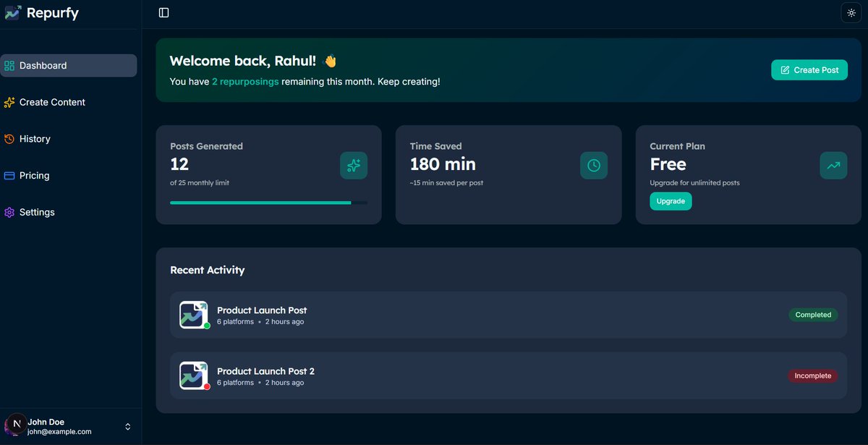This screenshot has width=868, height=445.
Task: Click the John Doe avatar
Action: pyautogui.click(x=15, y=424)
